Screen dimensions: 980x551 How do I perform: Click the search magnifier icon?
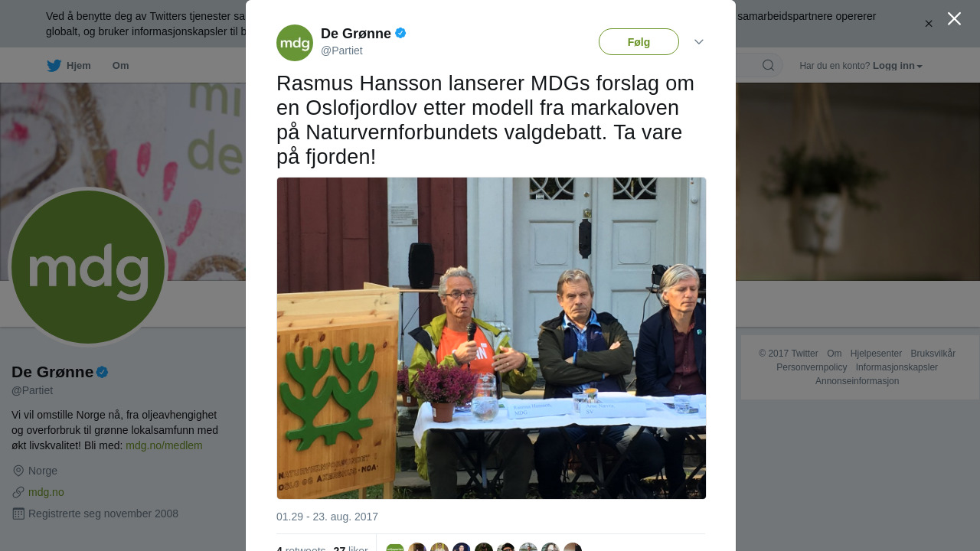[x=768, y=65]
